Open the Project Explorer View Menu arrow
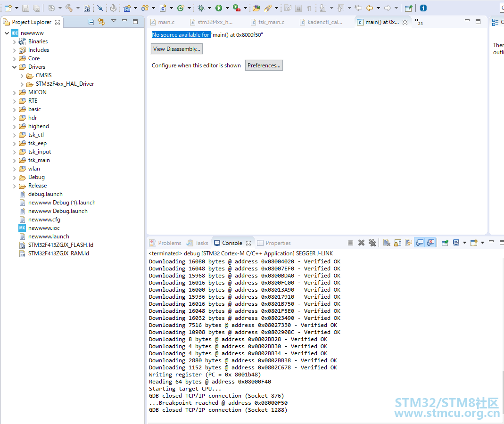The height and width of the screenshot is (424, 504). point(114,21)
